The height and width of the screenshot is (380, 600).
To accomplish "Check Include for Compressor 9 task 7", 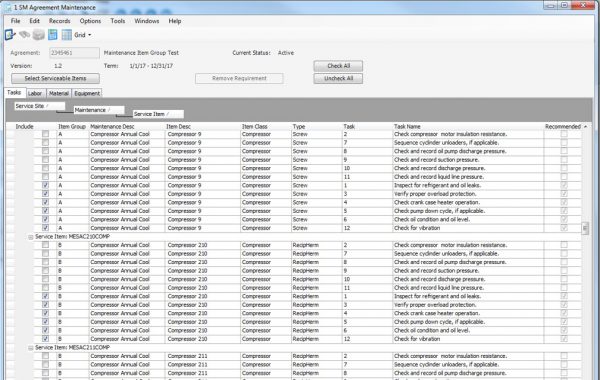I will click(x=46, y=142).
